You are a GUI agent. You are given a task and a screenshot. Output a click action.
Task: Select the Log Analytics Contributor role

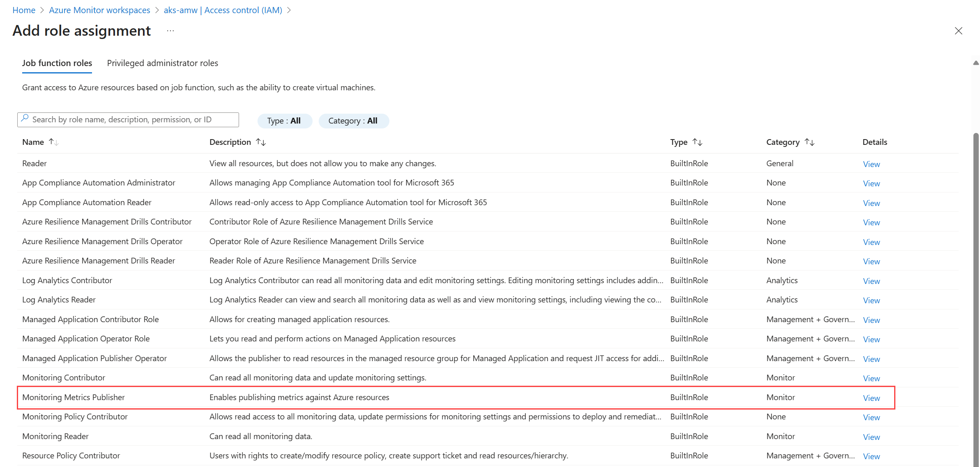point(67,280)
